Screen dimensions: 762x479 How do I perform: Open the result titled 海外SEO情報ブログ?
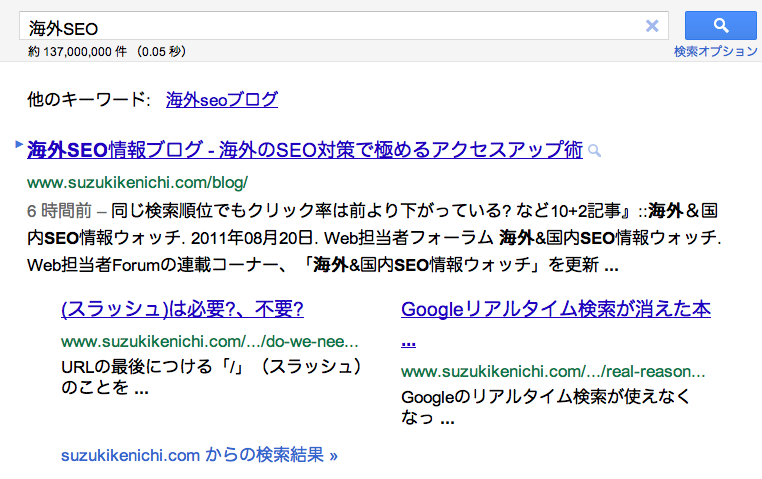coord(305,150)
